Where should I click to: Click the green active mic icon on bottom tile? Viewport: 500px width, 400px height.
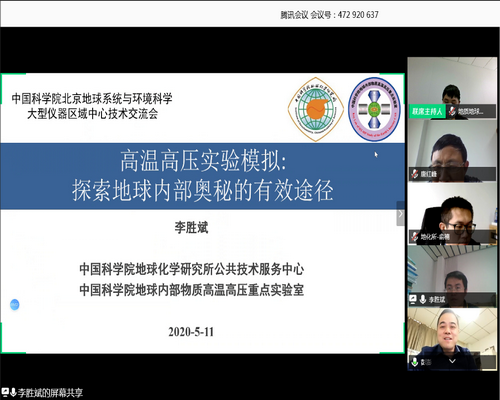click(x=415, y=362)
